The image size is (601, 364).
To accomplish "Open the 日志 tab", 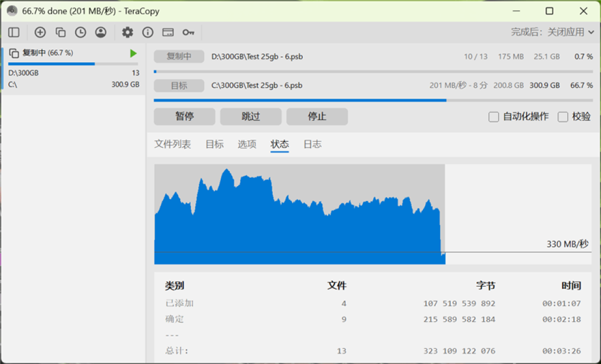I will (312, 144).
